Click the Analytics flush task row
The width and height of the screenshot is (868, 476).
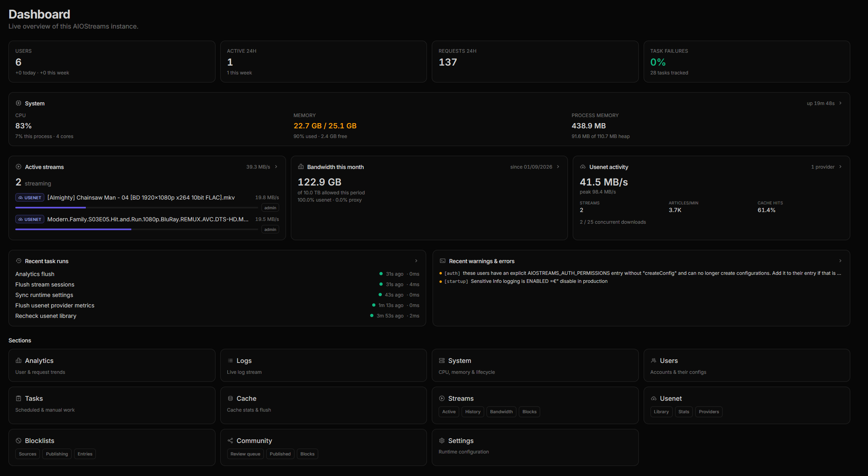(x=217, y=274)
